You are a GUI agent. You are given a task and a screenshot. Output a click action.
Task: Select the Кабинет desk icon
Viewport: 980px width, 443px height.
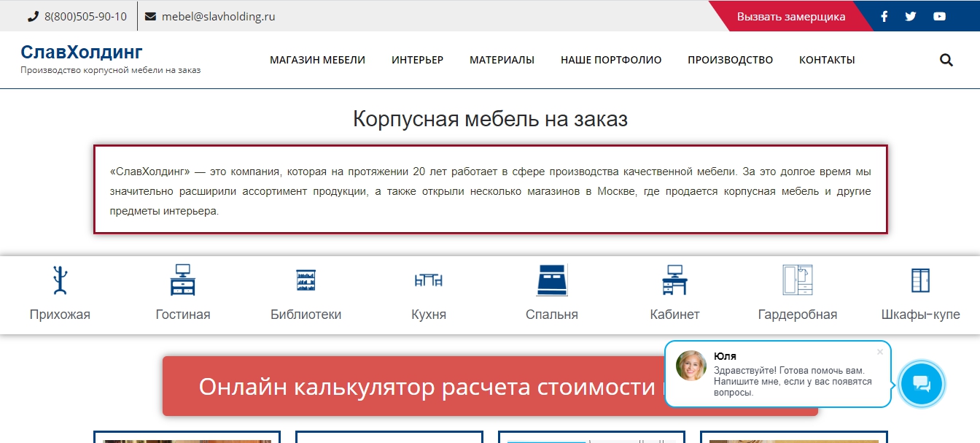pos(674,280)
